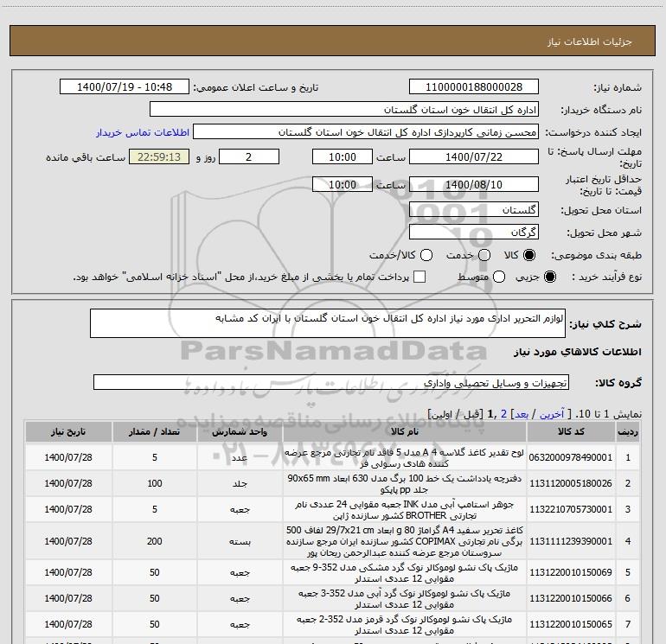Image resolution: width=666 pixels, height=644 pixels.
Task: Click the واحد شمارش column header
Action: tap(240, 432)
